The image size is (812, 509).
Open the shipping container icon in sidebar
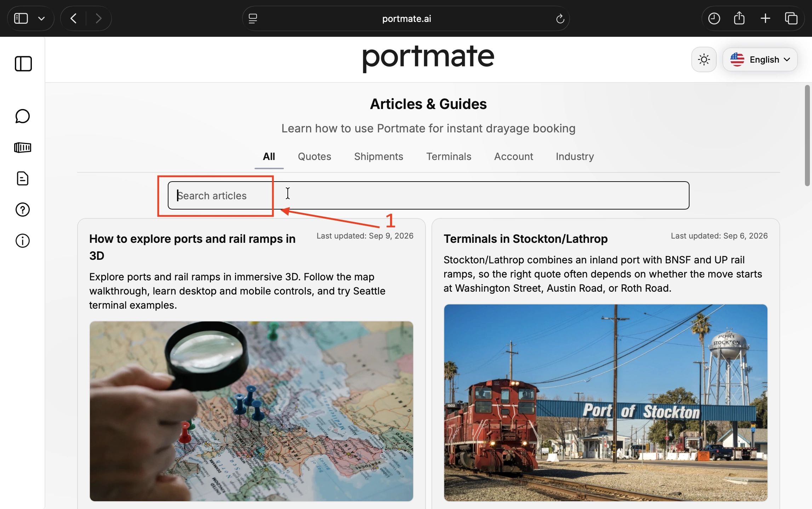(x=23, y=147)
